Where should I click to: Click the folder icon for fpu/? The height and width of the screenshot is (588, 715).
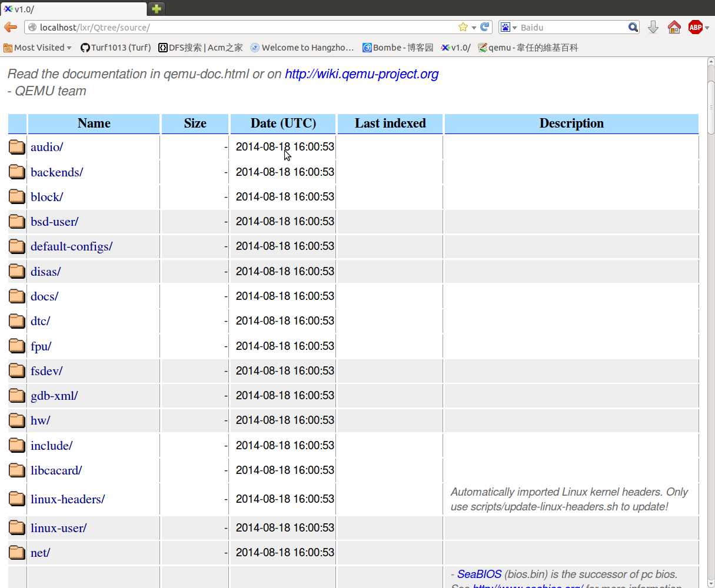(x=17, y=346)
